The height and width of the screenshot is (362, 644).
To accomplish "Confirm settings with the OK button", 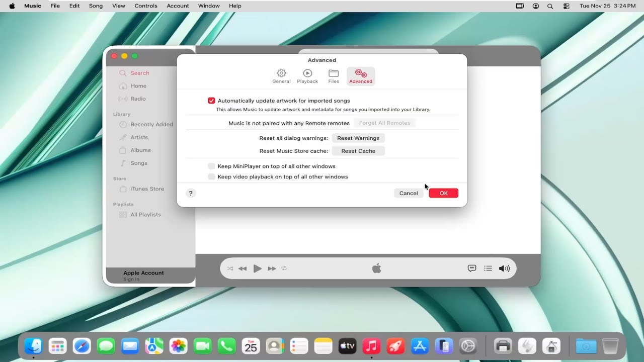I will [x=444, y=193].
